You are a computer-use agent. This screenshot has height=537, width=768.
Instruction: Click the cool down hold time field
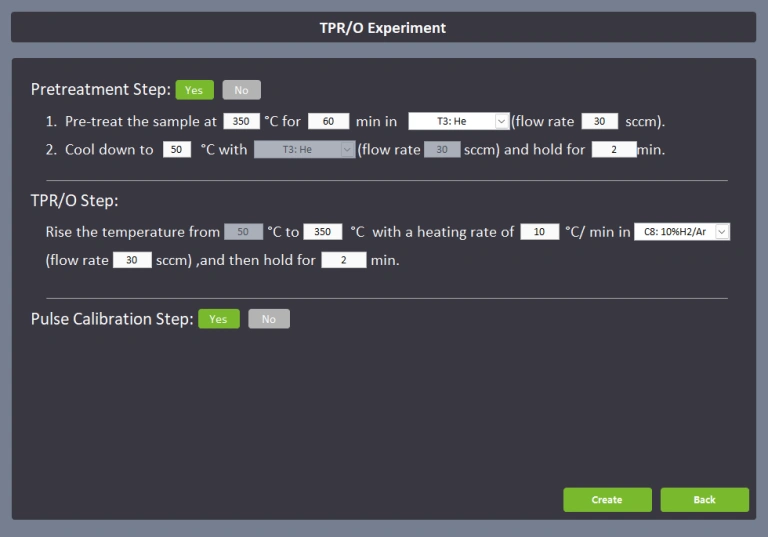tap(613, 149)
